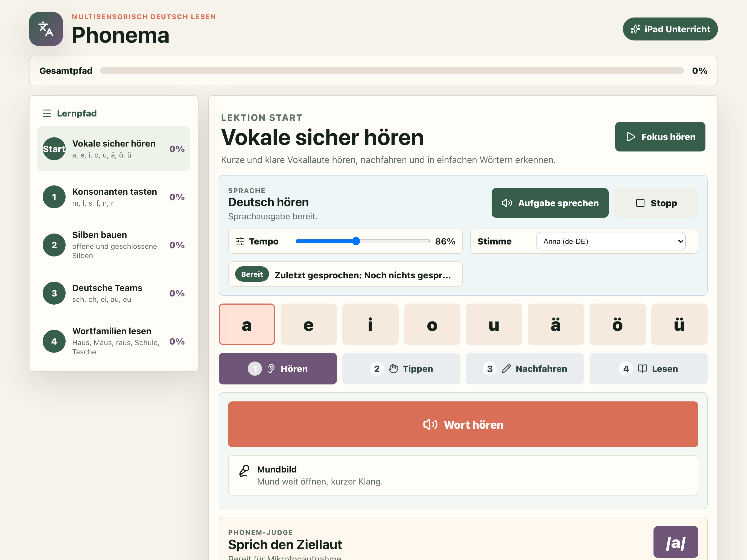
Task: Select the vowel e tile
Action: tap(309, 324)
